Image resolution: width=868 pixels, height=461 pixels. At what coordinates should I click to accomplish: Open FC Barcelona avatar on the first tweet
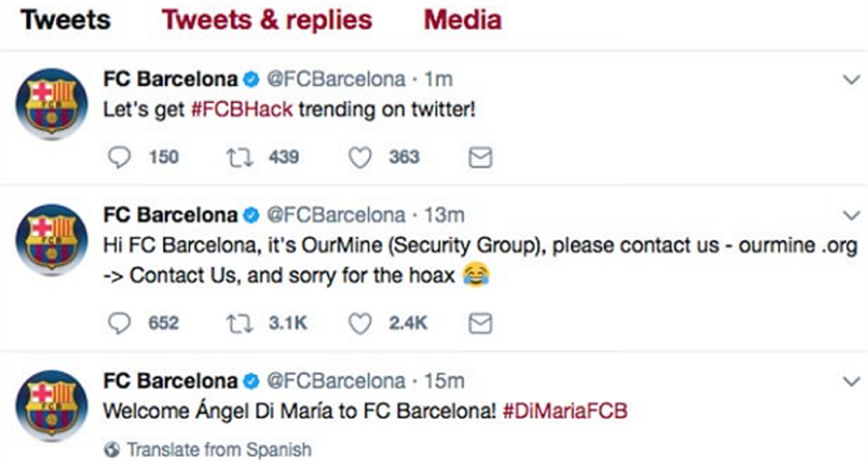52,103
